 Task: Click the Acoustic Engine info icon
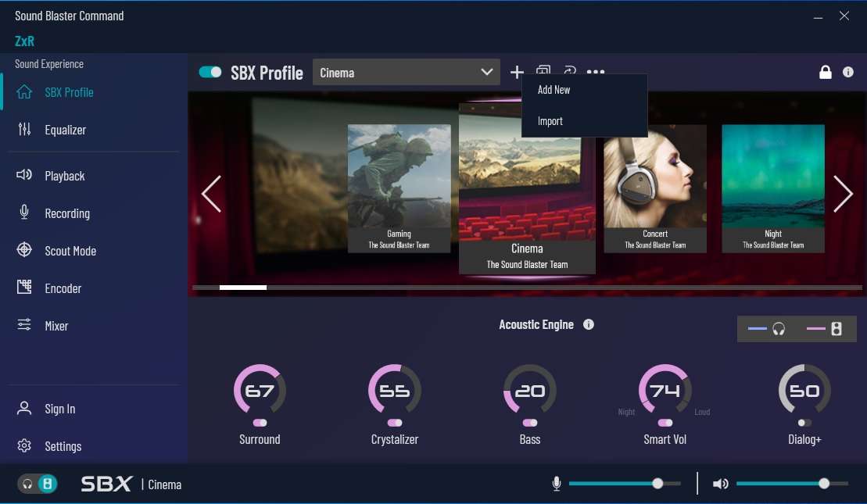[589, 324]
